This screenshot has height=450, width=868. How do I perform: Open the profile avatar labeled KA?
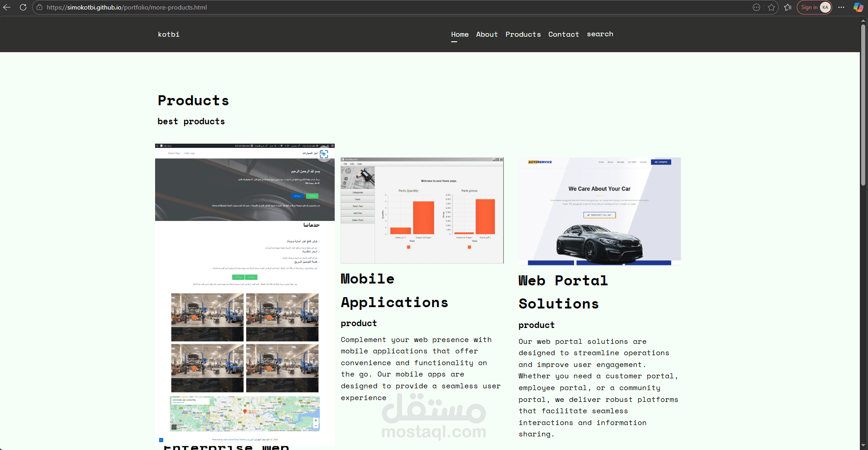point(825,7)
